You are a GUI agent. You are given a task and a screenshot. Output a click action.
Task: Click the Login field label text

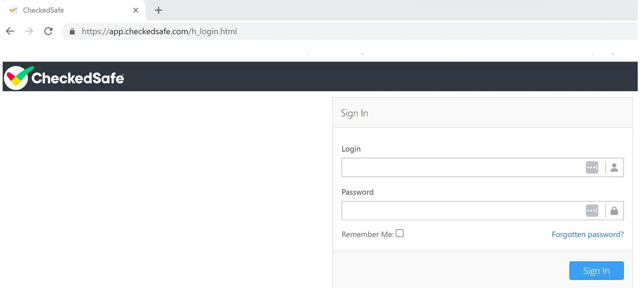(x=351, y=149)
